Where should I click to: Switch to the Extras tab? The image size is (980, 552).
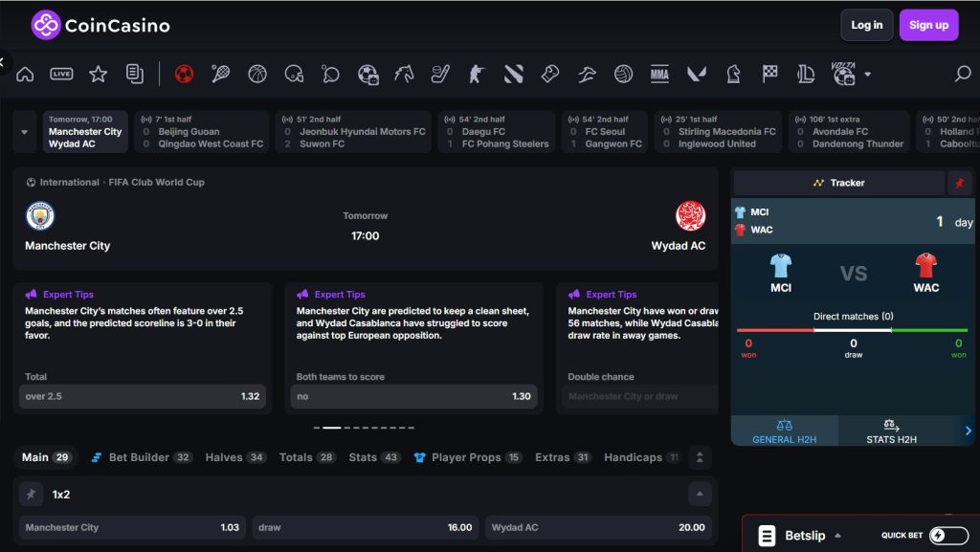point(563,457)
